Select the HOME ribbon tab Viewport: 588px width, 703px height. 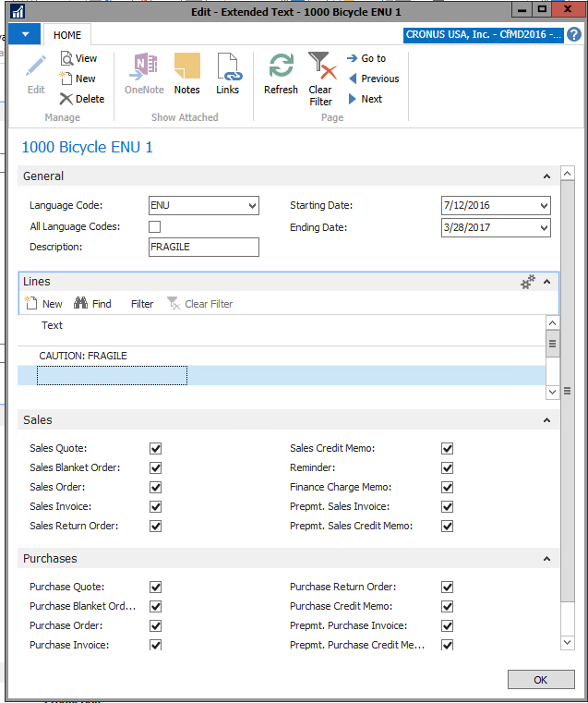tap(67, 35)
